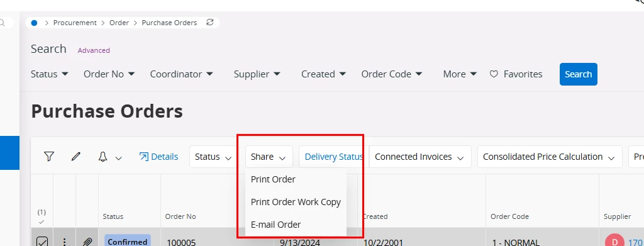Screen dimensions: 644x246
Task: Sort by Status column header
Action: [x=113, y=216]
